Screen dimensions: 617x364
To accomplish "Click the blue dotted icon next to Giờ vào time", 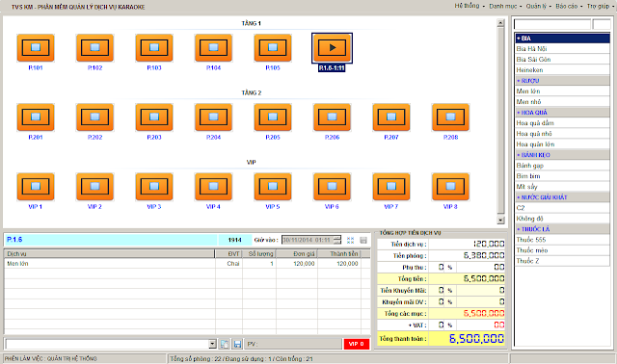I will click(351, 240).
